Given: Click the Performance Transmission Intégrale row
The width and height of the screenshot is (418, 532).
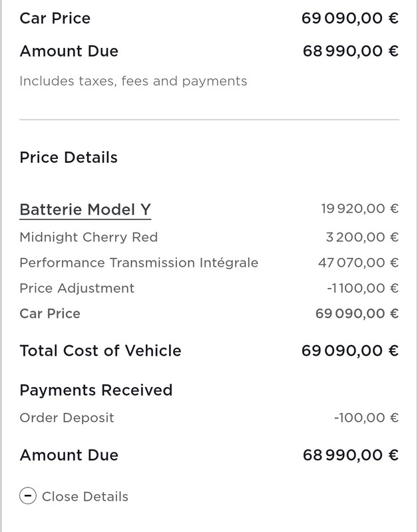Looking at the screenshot, I should (x=209, y=263).
